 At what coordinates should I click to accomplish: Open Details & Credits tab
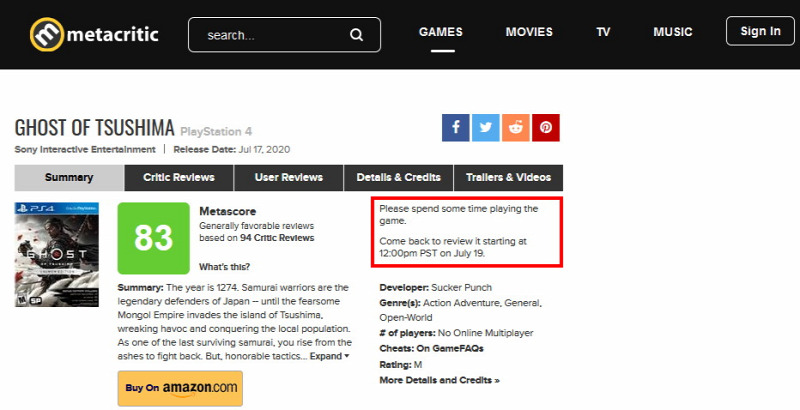(x=398, y=177)
